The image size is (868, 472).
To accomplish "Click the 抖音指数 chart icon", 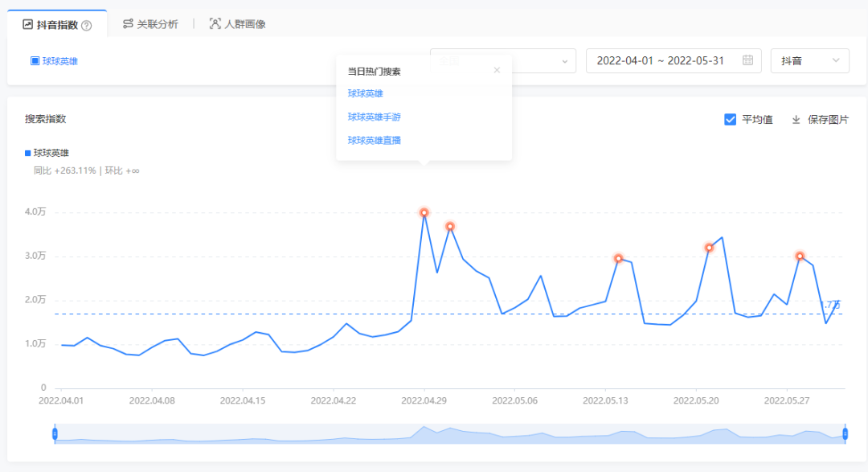I will [27, 24].
